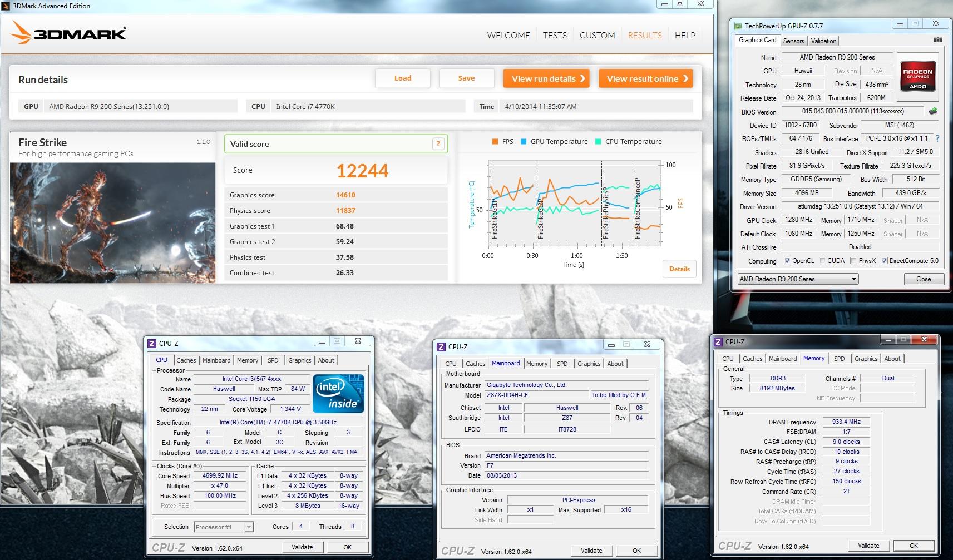Click OK in the CPU-Z Mainboard window
Viewport: 953px width, 560px height.
click(636, 551)
